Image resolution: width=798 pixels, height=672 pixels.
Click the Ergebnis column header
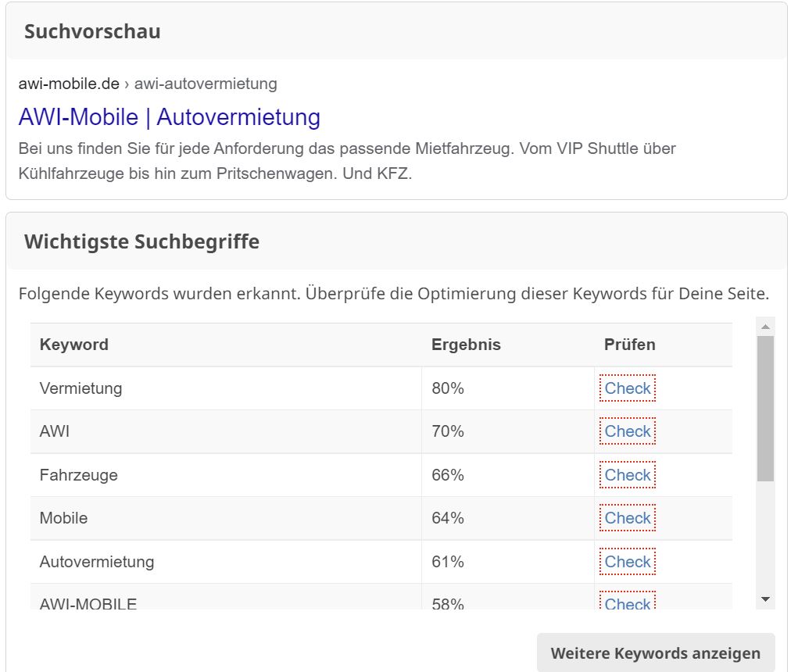pos(466,345)
